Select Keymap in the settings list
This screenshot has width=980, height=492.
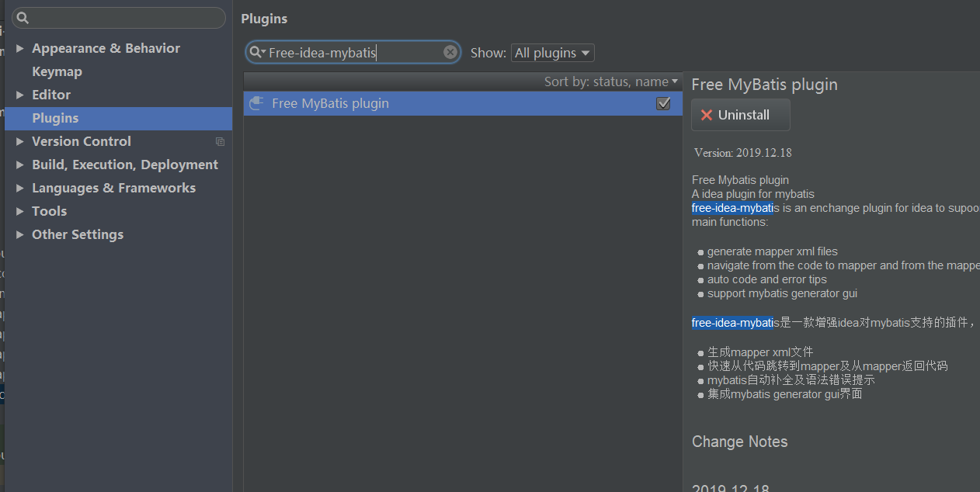pyautogui.click(x=57, y=71)
